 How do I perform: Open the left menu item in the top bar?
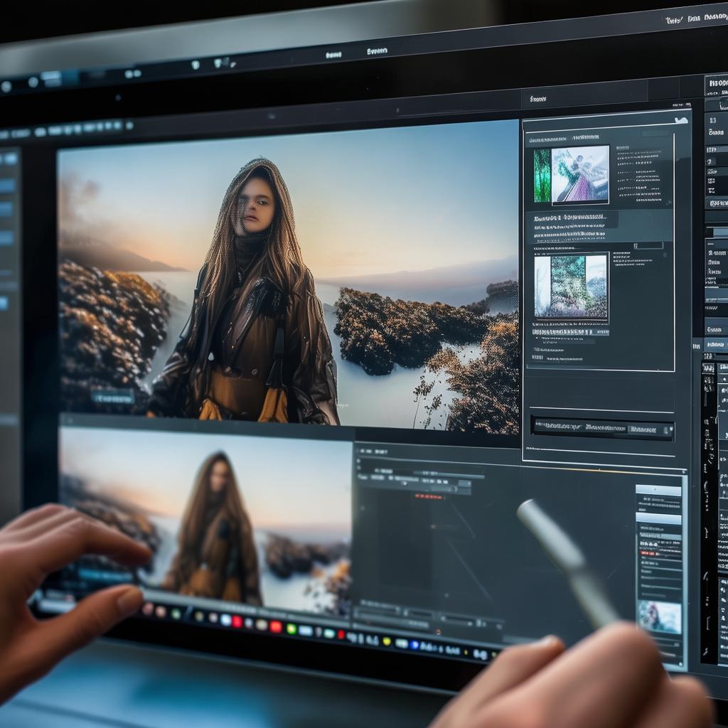pyautogui.click(x=333, y=55)
